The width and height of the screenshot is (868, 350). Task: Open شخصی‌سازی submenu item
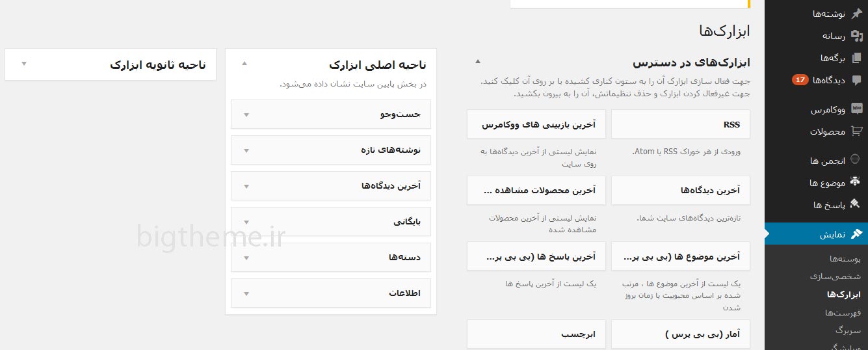(x=835, y=276)
